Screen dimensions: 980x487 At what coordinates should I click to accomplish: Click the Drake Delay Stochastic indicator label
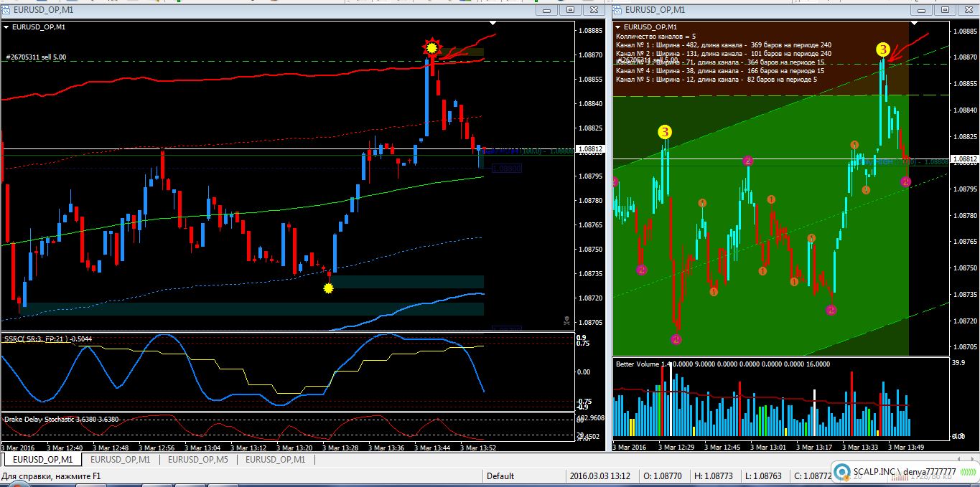[x=61, y=419]
